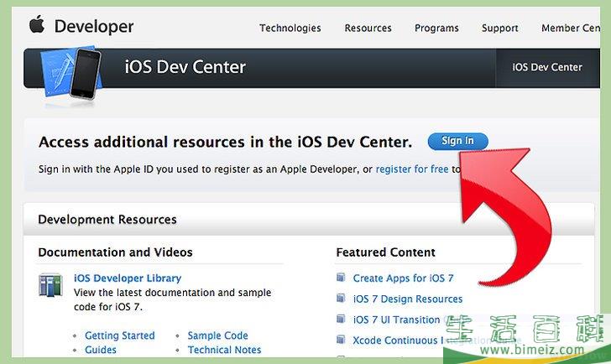Go to Member Center
611x364 pixels.
pos(571,28)
